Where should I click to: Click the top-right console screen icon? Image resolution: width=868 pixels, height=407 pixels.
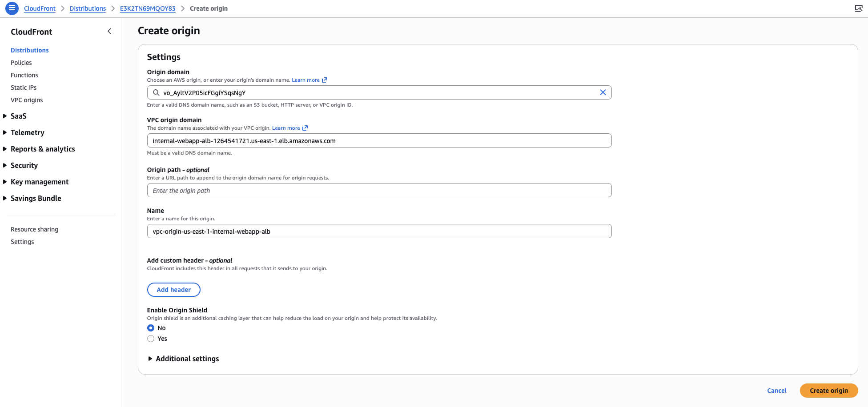(858, 8)
